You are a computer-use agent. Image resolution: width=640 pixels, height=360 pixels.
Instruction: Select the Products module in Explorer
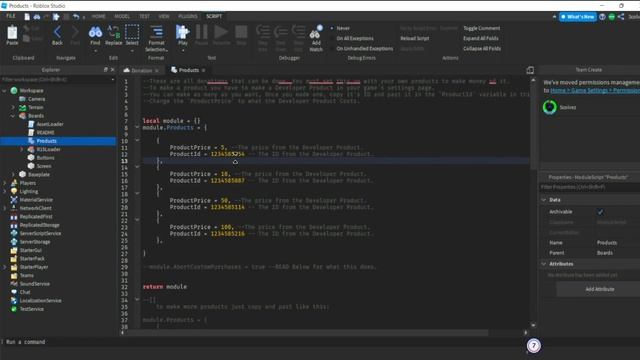(47, 141)
